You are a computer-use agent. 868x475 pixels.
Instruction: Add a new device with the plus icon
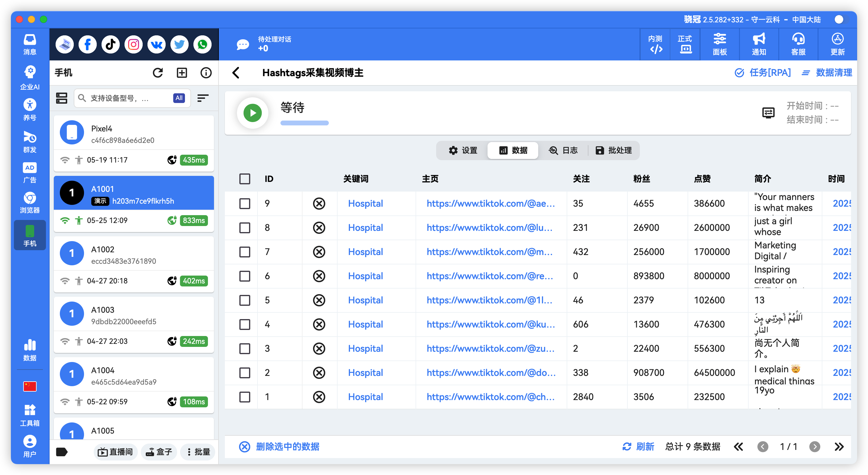click(x=182, y=73)
